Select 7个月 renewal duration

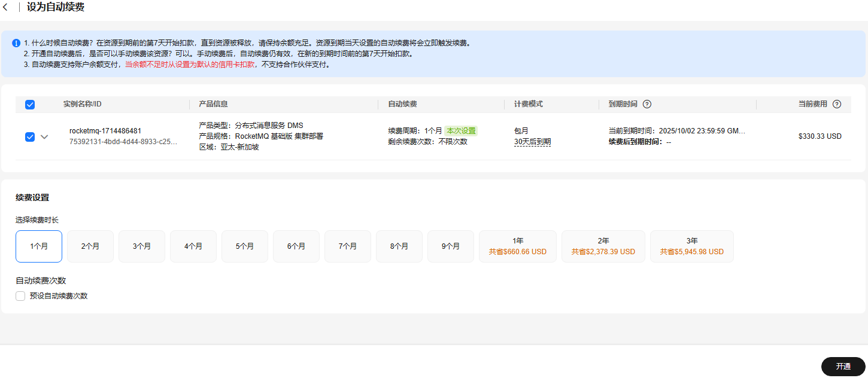[x=348, y=246]
